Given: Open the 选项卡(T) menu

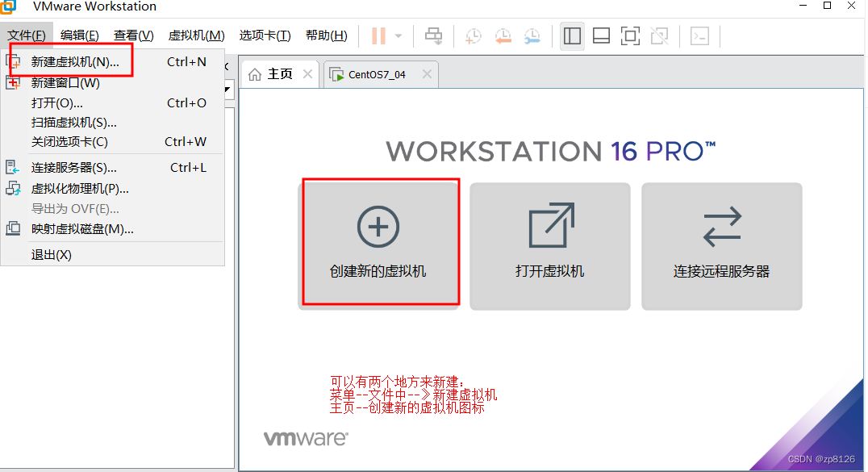Looking at the screenshot, I should click(265, 36).
